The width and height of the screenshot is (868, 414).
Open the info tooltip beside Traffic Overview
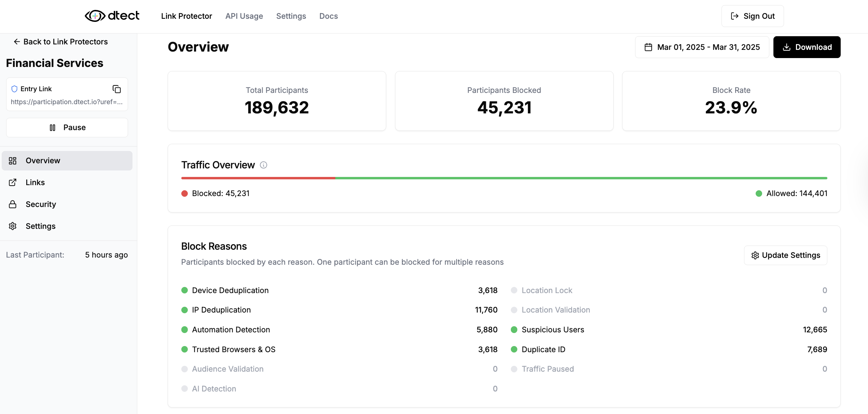point(263,165)
